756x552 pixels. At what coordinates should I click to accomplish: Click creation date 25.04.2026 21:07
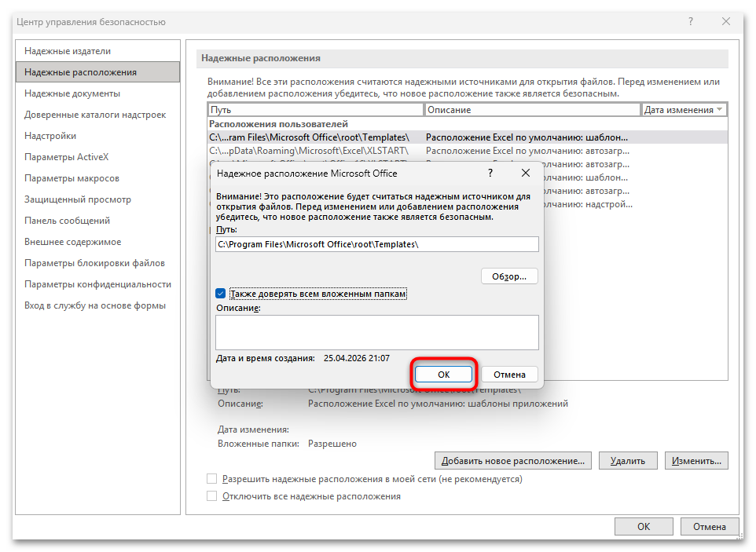356,358
